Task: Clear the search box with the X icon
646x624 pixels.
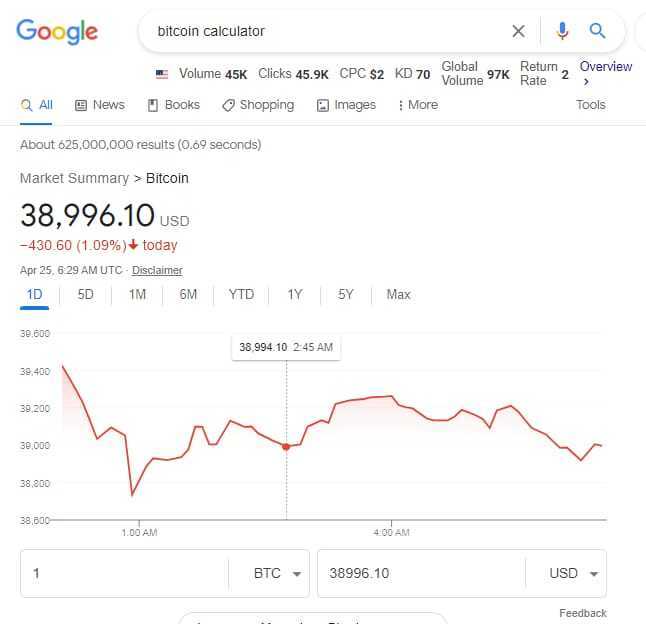Action: (x=518, y=31)
